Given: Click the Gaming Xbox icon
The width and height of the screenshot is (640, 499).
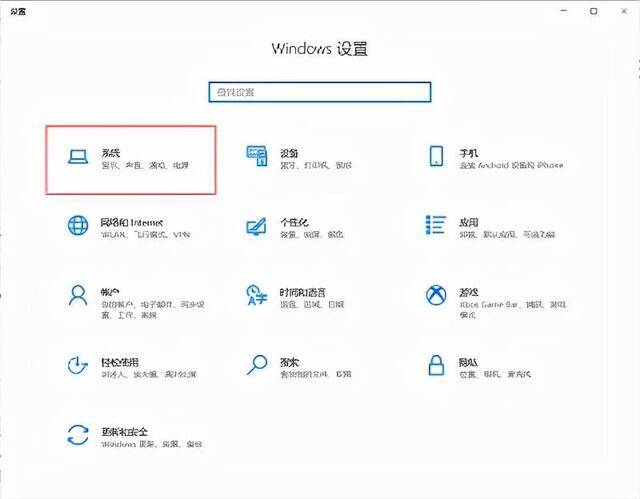Looking at the screenshot, I should 436,295.
